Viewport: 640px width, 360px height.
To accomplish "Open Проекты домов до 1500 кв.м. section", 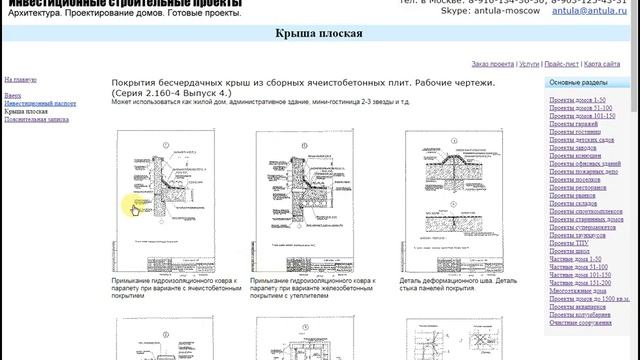I will coord(589,299).
